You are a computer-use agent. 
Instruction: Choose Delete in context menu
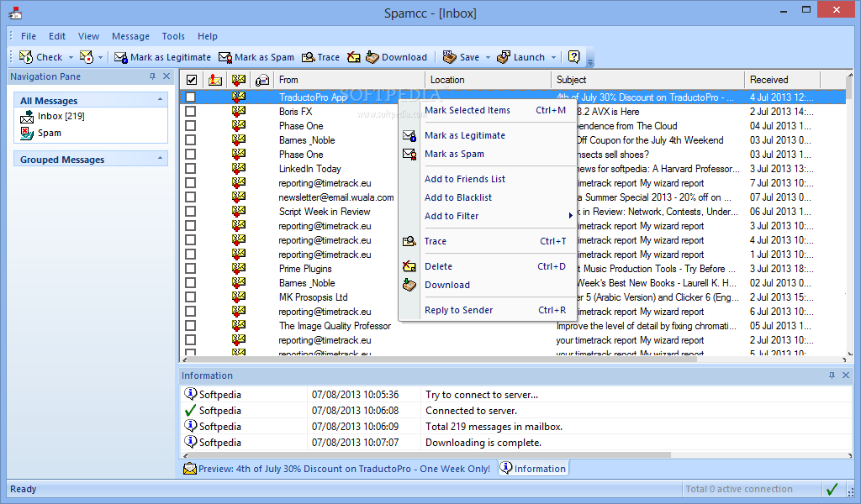488,266
